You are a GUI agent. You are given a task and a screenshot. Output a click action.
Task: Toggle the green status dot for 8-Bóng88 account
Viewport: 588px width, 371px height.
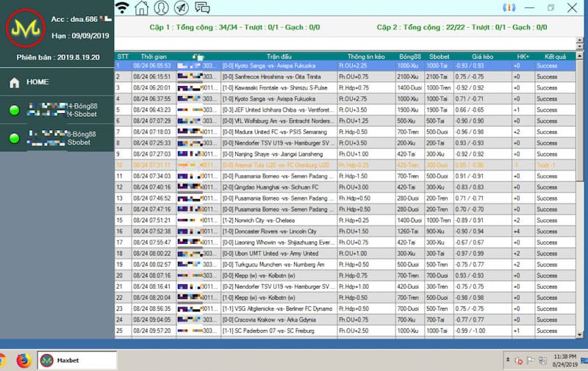[x=14, y=138]
